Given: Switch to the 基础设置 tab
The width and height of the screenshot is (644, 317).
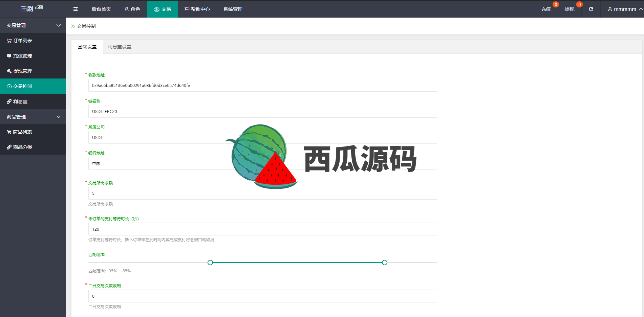Looking at the screenshot, I should [87, 47].
